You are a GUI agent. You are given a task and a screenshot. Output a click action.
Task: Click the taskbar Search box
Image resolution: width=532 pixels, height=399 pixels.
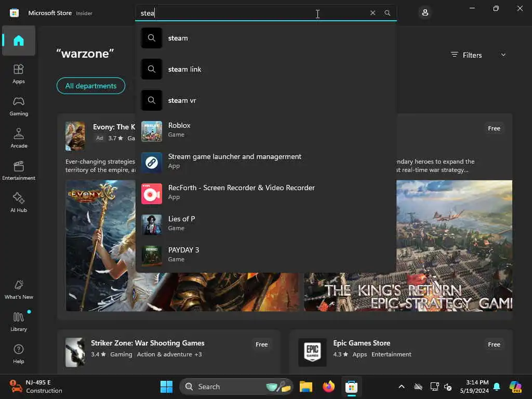pos(236,387)
